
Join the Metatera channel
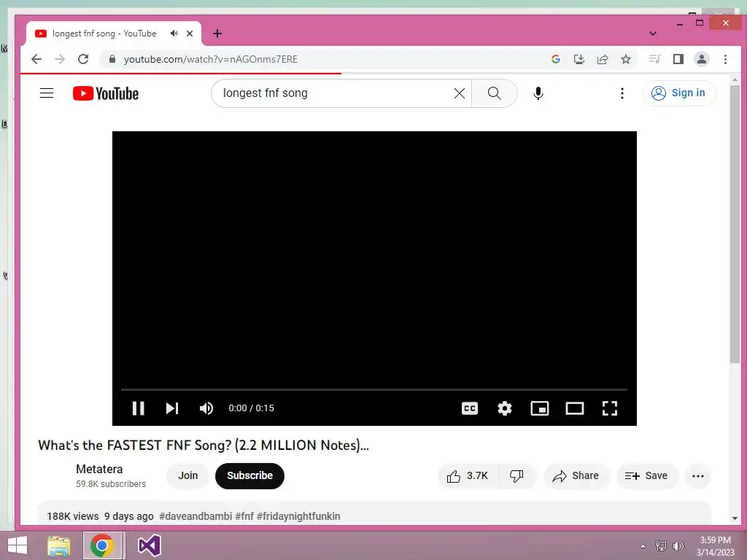click(187, 475)
